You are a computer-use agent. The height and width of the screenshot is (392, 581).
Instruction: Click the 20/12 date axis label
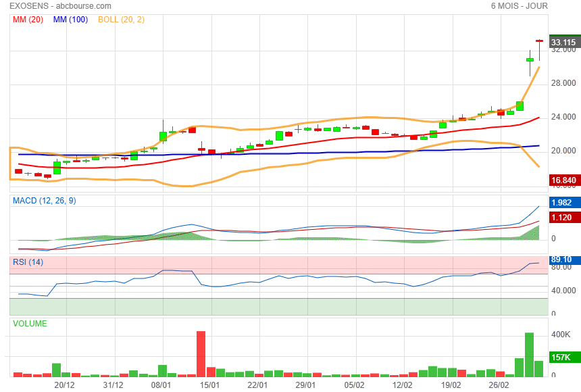(x=64, y=385)
